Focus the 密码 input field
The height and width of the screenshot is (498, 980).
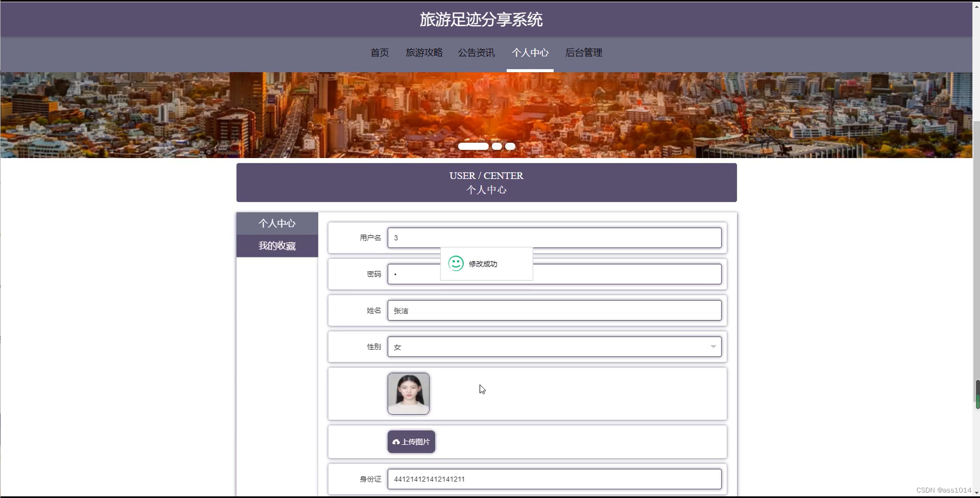pos(554,274)
